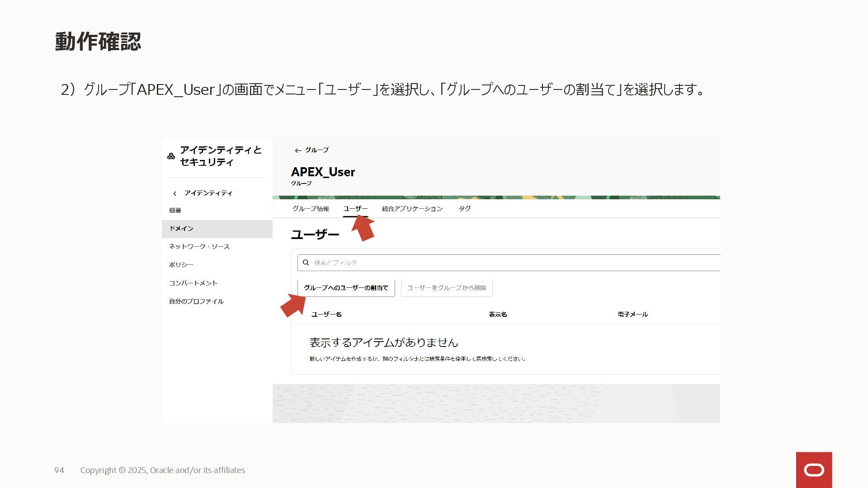Click the APEX_User group title
Viewport: 868px width, 488px height.
323,172
